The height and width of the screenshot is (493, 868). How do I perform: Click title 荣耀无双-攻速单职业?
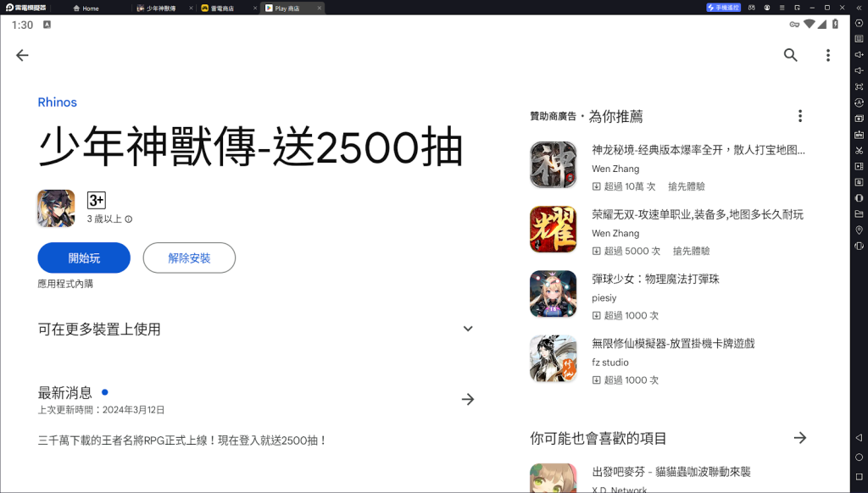coord(698,214)
